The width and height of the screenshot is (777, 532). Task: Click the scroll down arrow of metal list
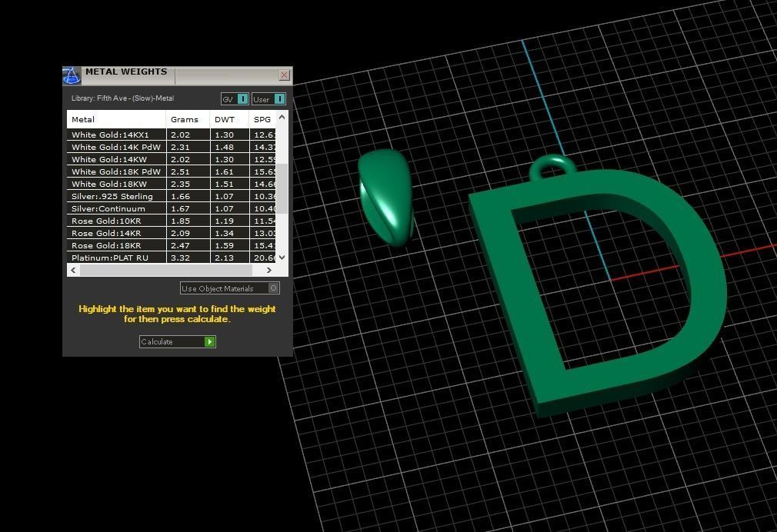[282, 257]
